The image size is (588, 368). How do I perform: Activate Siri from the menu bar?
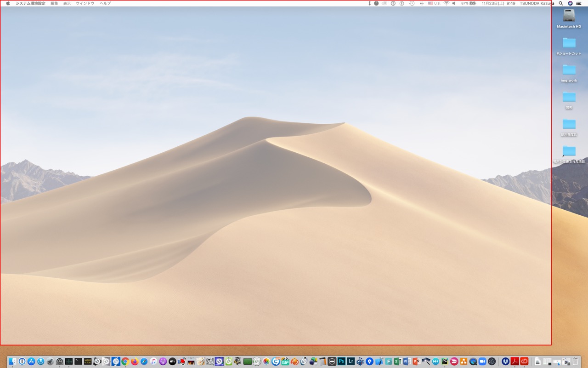pos(571,3)
